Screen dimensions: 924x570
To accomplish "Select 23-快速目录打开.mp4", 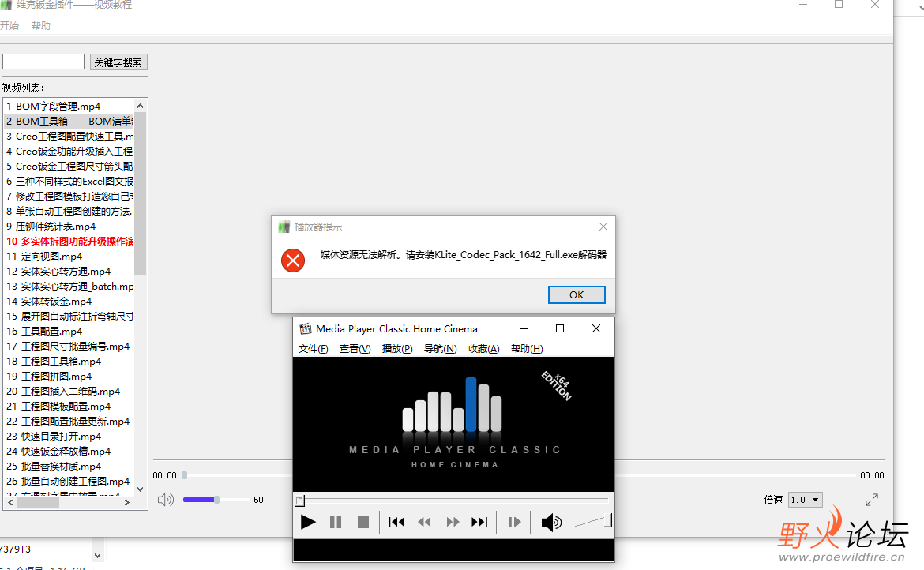I will pyautogui.click(x=69, y=437).
